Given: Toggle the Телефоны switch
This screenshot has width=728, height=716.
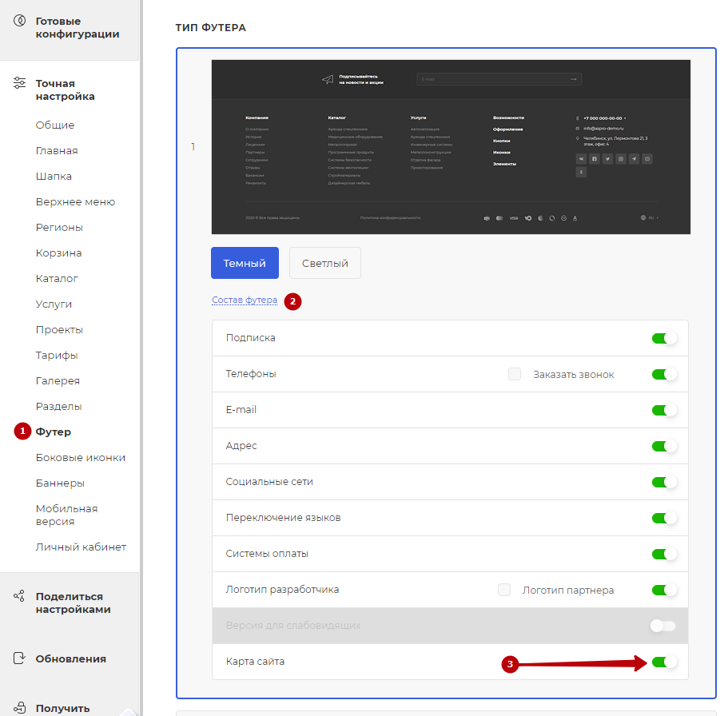Looking at the screenshot, I should tap(664, 374).
